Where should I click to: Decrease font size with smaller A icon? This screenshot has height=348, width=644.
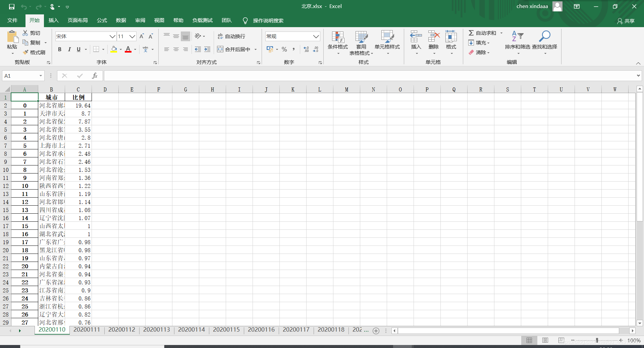click(x=151, y=36)
